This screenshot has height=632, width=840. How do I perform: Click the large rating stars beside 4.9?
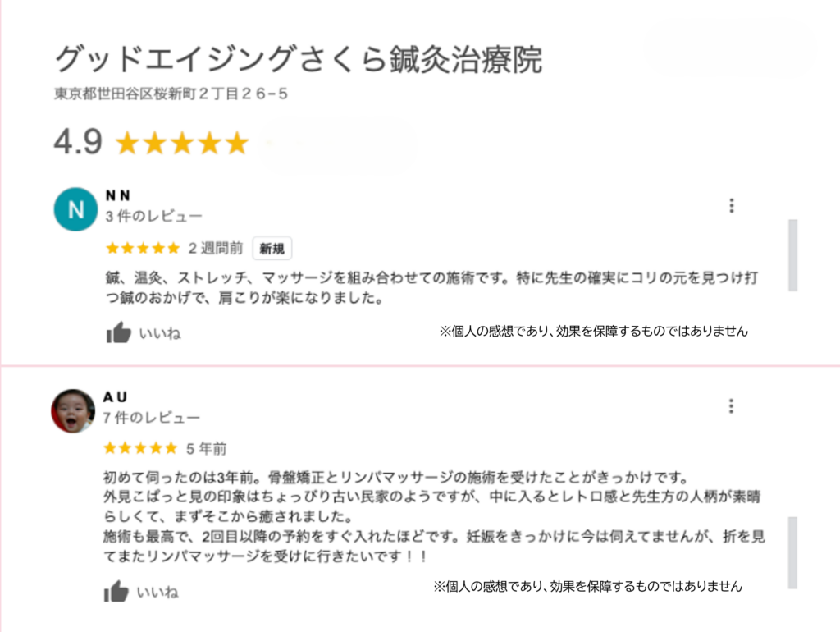click(x=182, y=143)
